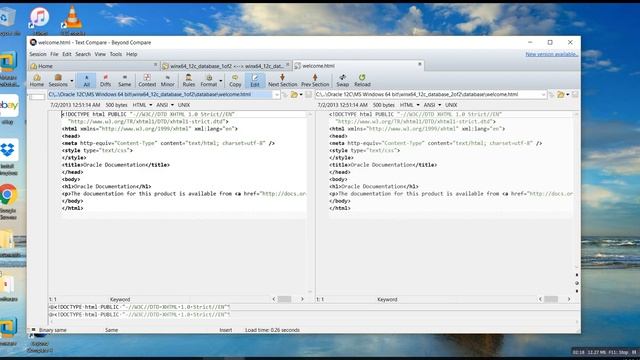This screenshot has width=640, height=360.
Task: Open the Help menu
Action: (x=131, y=54)
